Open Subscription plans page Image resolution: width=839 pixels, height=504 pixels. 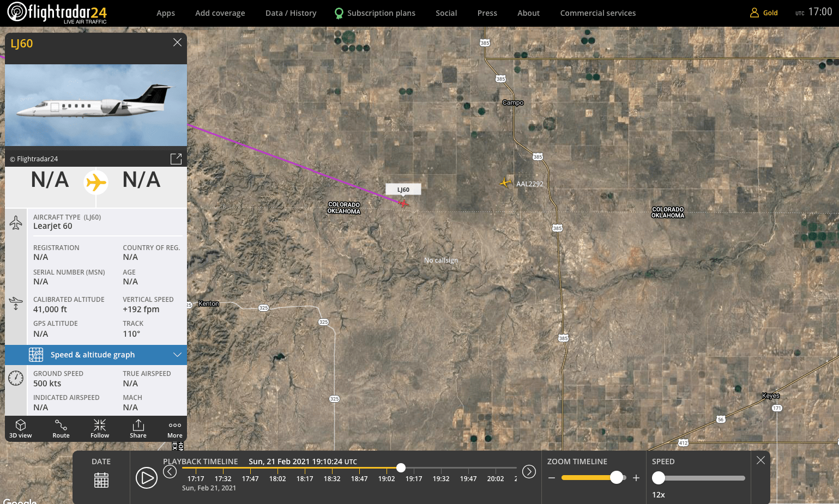375,13
